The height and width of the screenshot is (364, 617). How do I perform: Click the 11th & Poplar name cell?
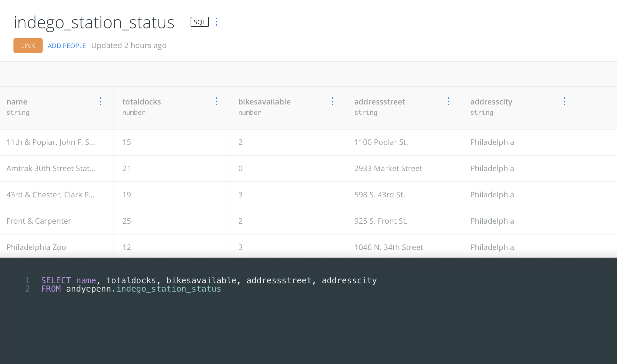tap(51, 142)
